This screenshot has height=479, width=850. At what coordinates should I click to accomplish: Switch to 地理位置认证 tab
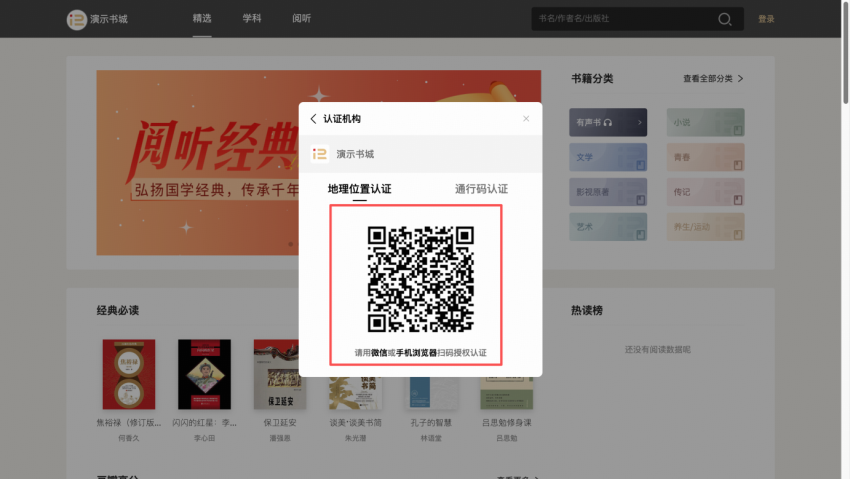pyautogui.click(x=359, y=189)
